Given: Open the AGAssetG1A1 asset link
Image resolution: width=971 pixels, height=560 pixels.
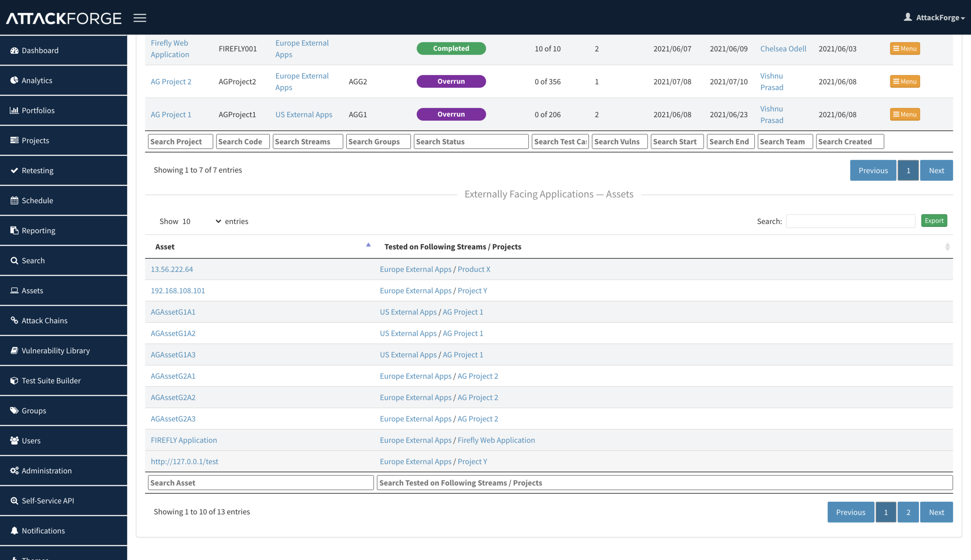Looking at the screenshot, I should (x=173, y=312).
